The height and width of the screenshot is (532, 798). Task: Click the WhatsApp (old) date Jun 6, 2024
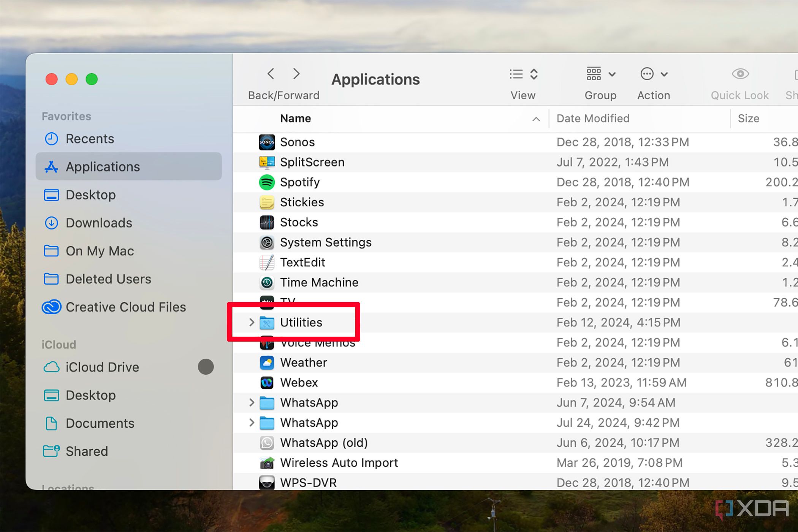click(x=617, y=443)
